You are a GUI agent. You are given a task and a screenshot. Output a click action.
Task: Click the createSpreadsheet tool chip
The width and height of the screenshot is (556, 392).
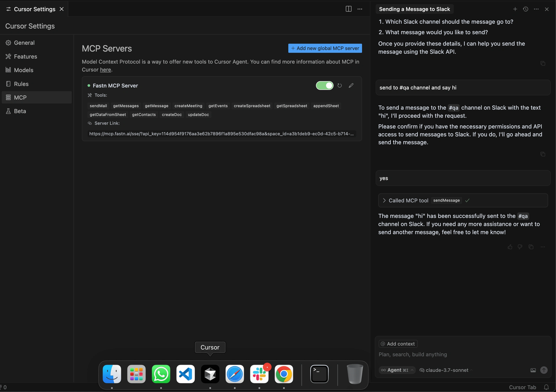(252, 106)
